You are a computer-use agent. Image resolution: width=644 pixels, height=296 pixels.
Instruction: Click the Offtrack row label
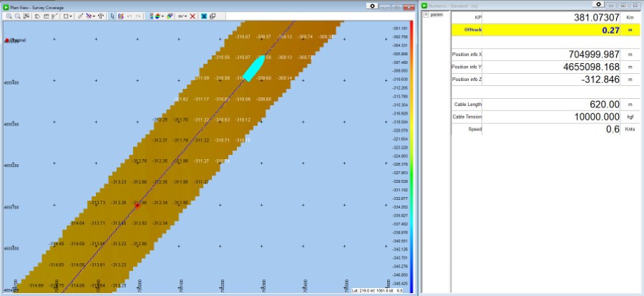click(x=473, y=30)
